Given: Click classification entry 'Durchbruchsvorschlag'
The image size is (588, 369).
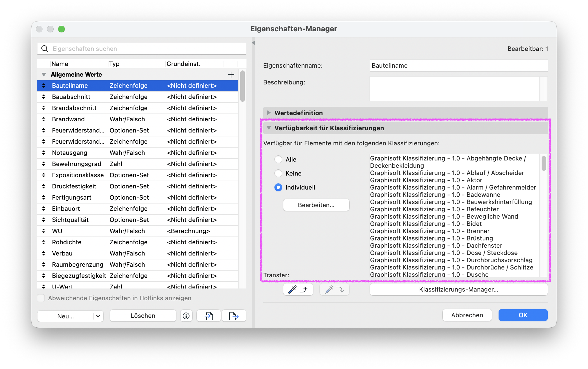Looking at the screenshot, I should tap(451, 260).
